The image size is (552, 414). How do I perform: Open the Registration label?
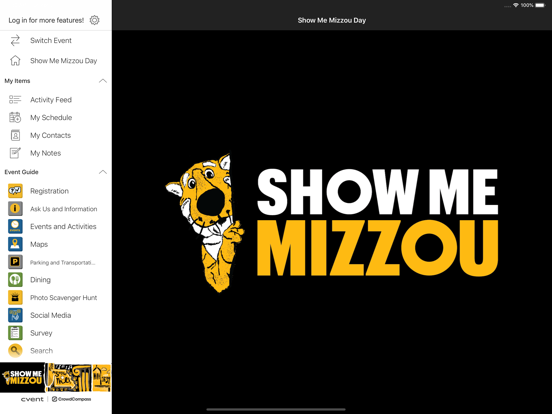click(49, 191)
